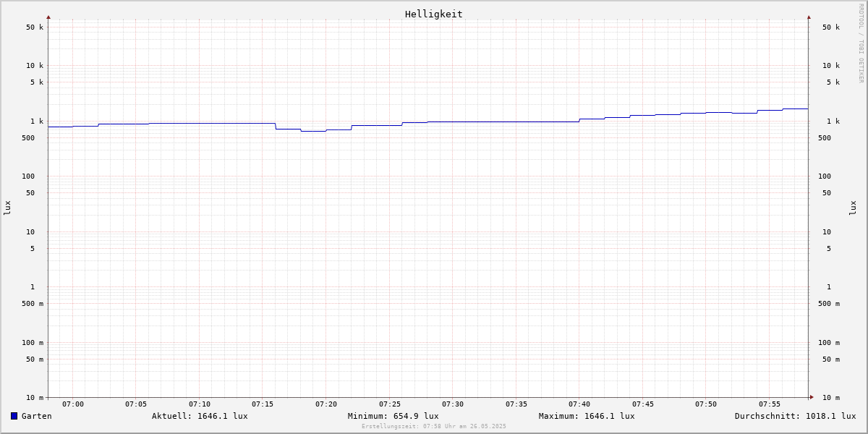Click the red arrow atop left y-axis
Screen dimensions: 868x434
coord(48,17)
